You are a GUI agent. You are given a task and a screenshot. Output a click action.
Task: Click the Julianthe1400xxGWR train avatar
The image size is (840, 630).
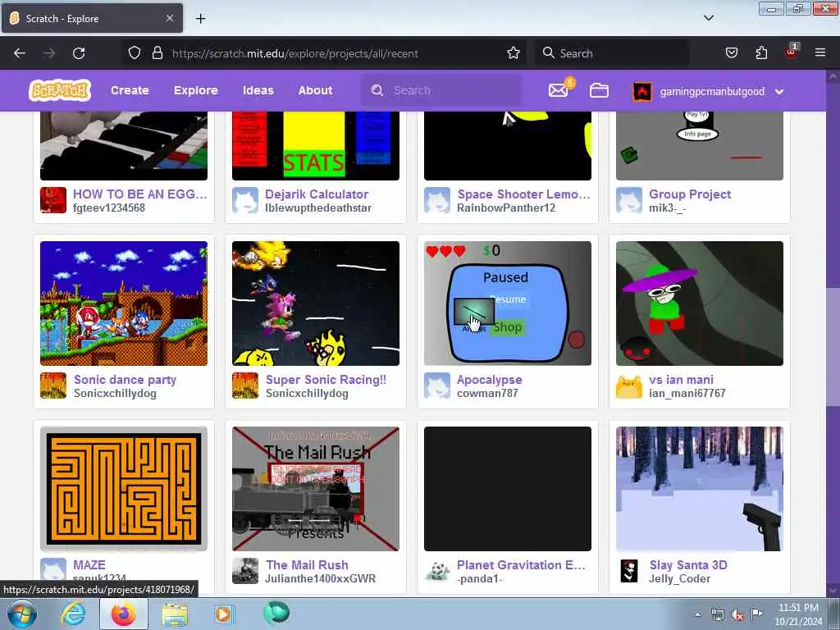244,571
